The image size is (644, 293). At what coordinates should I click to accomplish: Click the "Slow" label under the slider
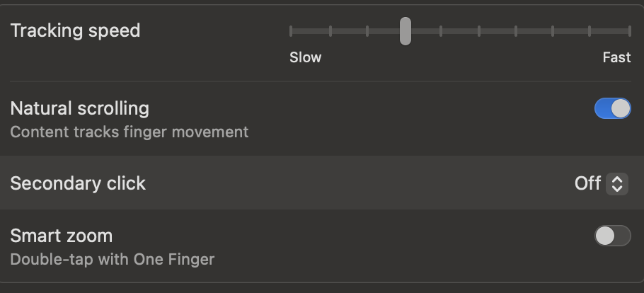coord(305,57)
